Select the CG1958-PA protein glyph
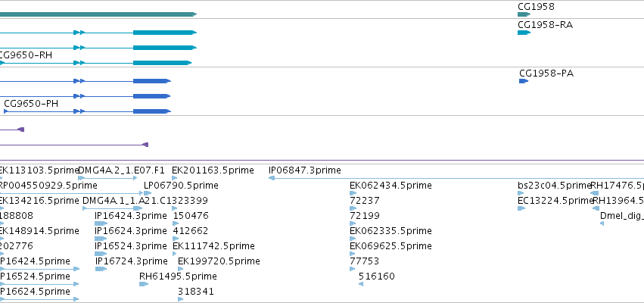 pos(524,81)
